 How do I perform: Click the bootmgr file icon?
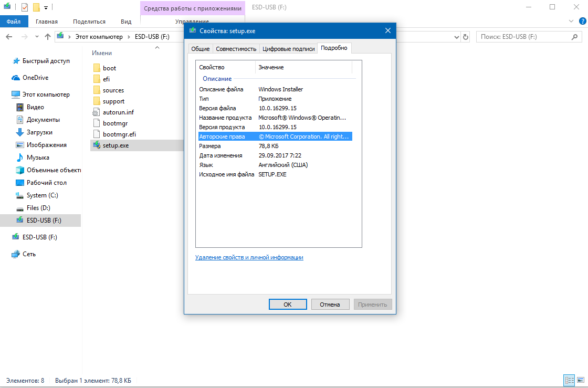(x=97, y=123)
